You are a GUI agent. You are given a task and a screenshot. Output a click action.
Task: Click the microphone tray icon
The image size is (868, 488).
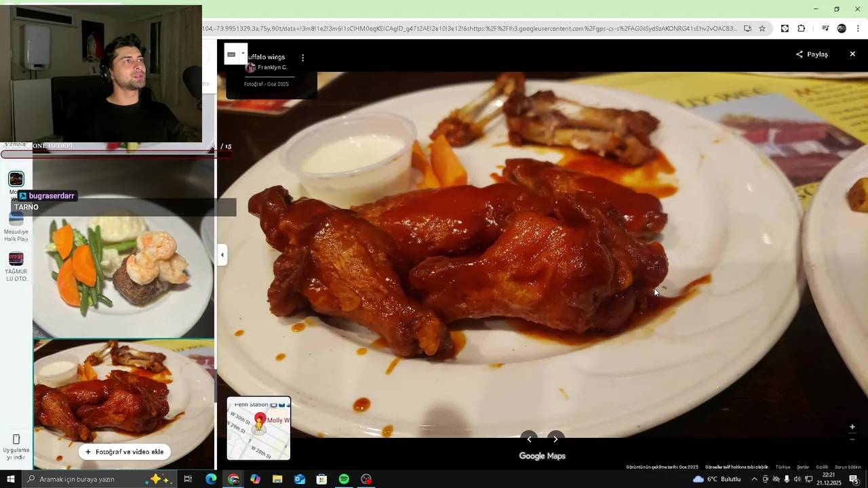pos(787,479)
